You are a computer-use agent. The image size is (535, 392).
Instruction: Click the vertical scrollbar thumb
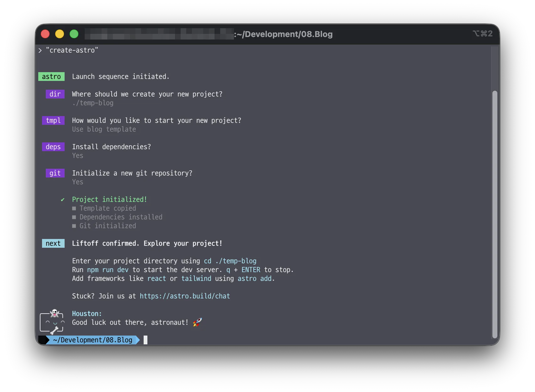(x=495, y=214)
